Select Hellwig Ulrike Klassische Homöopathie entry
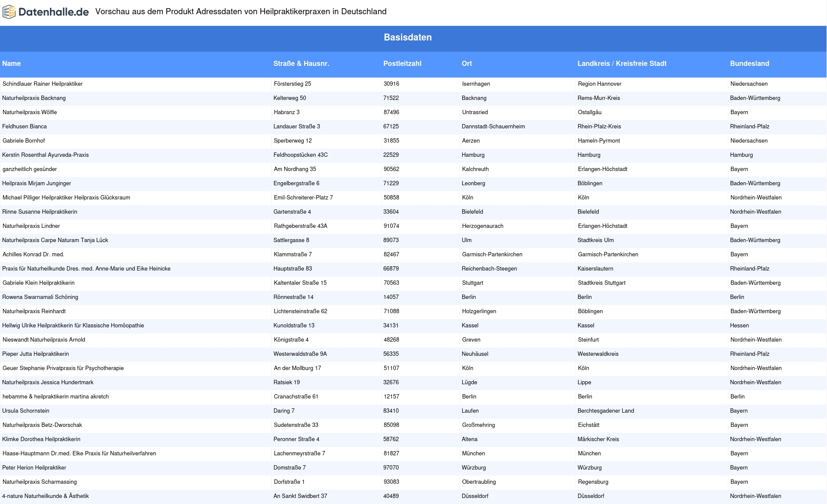827x504 pixels. tap(73, 326)
